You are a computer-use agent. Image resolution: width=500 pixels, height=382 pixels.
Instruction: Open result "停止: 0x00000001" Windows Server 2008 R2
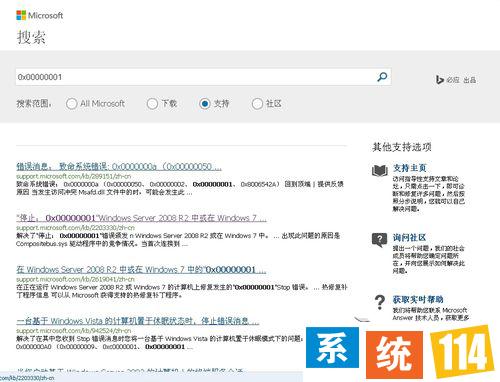(x=141, y=218)
